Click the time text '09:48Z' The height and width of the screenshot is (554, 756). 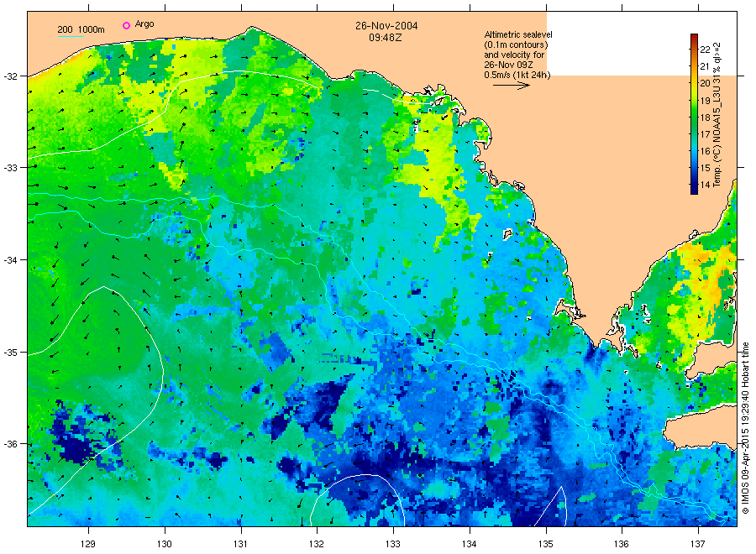point(386,37)
